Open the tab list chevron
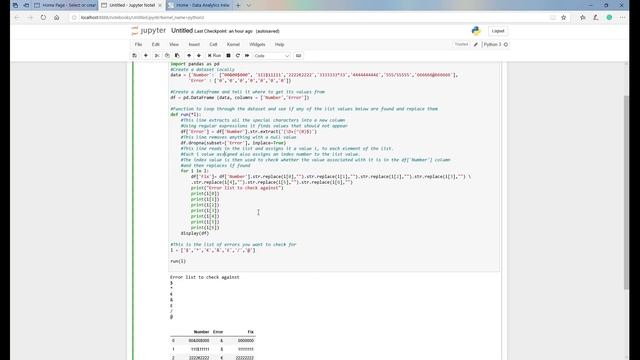The image size is (640, 360). (x=249, y=5)
